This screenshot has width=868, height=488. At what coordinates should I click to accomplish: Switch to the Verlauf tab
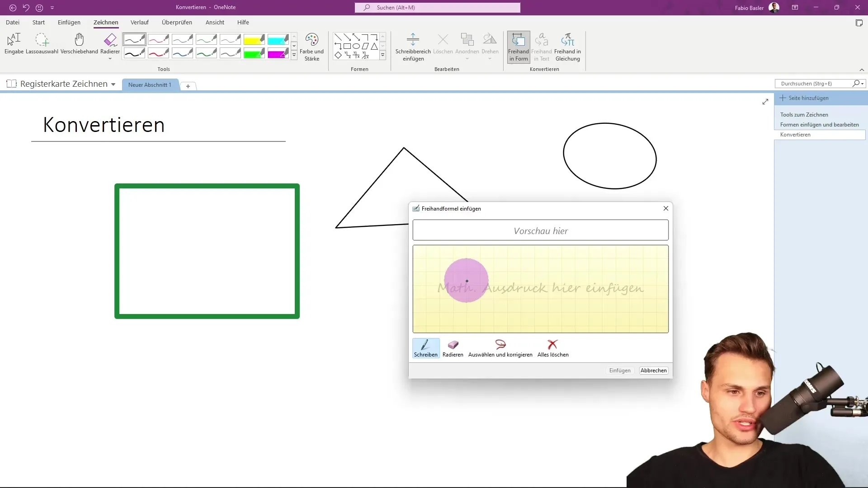pos(139,22)
